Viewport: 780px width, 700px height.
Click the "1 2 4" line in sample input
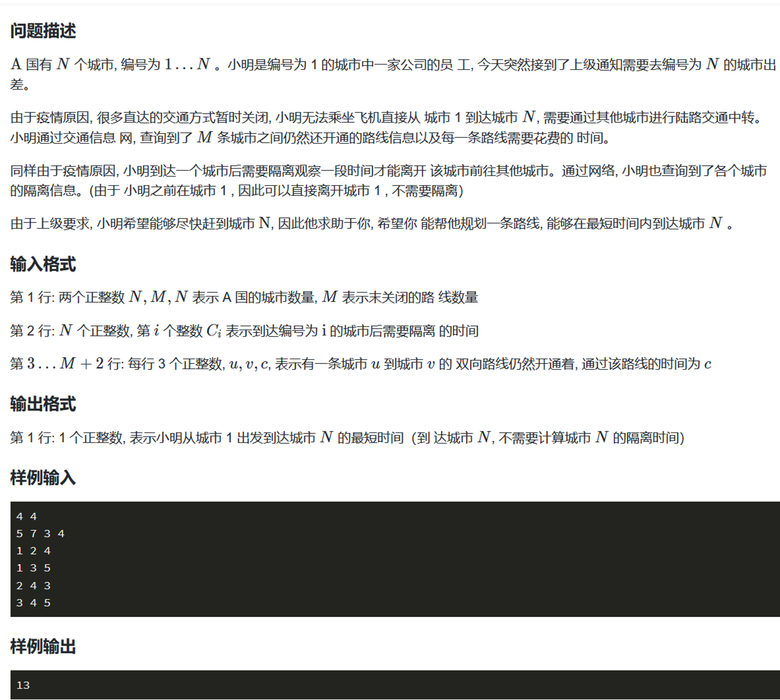click(x=34, y=551)
